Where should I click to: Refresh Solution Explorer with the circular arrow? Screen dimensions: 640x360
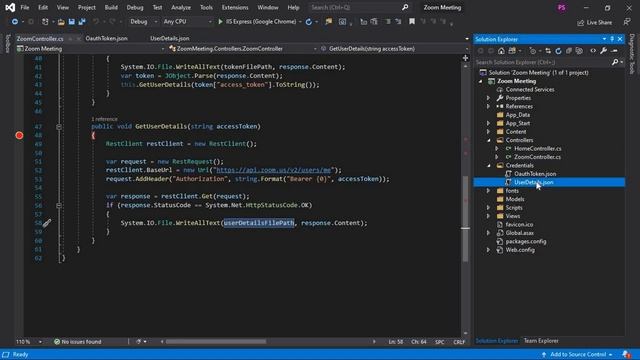tap(558, 51)
